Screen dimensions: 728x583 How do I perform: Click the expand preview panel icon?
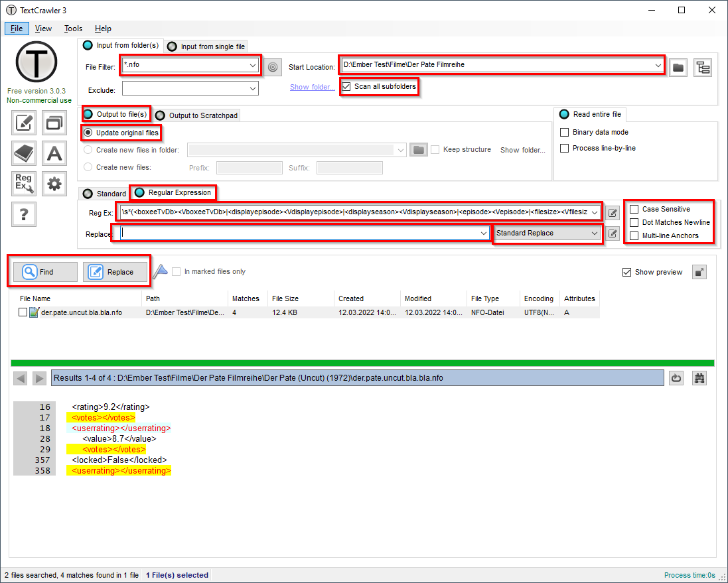pyautogui.click(x=699, y=272)
